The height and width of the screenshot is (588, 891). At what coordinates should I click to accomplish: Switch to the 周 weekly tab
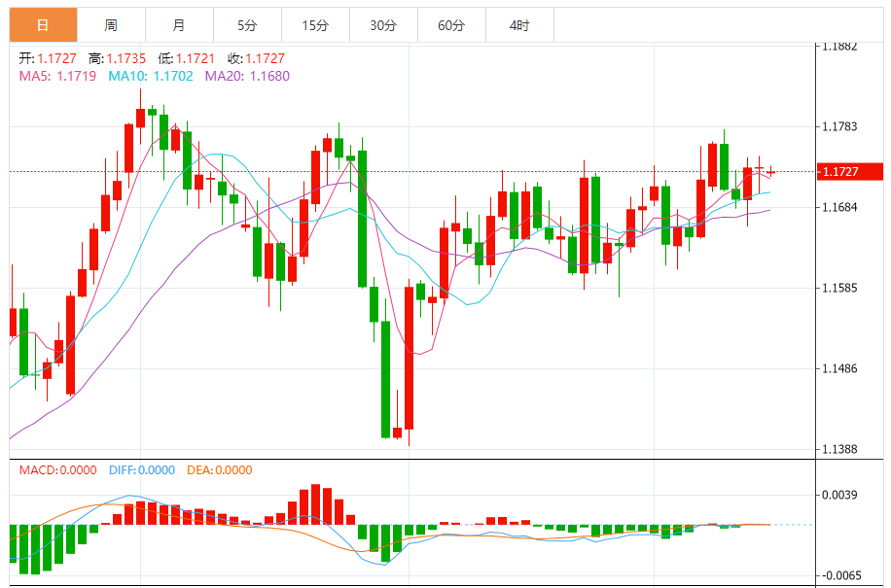[x=111, y=25]
